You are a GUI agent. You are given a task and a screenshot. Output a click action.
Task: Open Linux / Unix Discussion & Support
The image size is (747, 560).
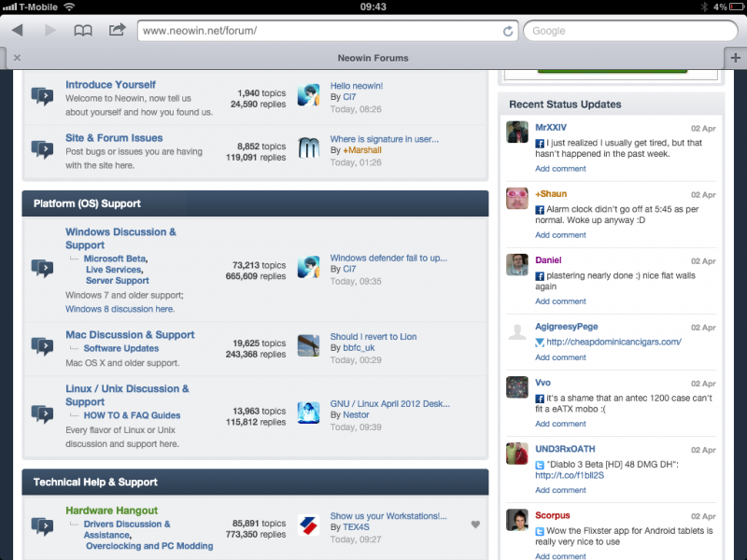point(127,395)
